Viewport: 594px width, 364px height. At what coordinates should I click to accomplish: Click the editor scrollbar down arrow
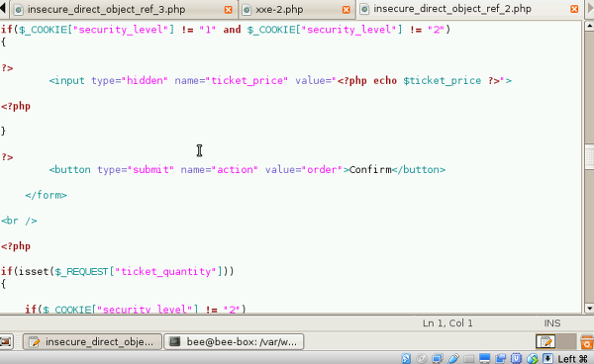pyautogui.click(x=589, y=309)
